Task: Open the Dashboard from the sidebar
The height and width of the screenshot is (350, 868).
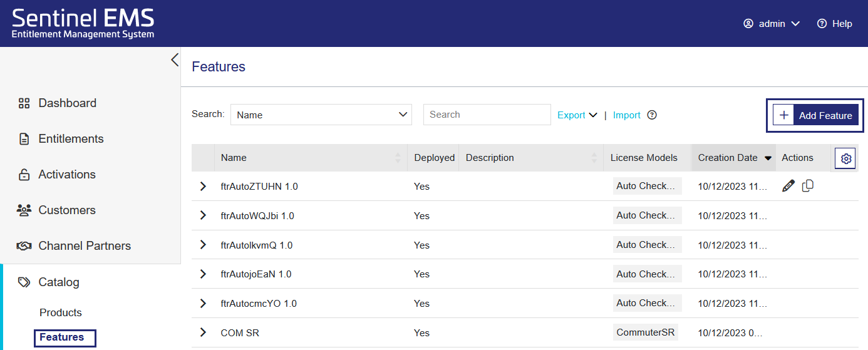Action: tap(67, 103)
